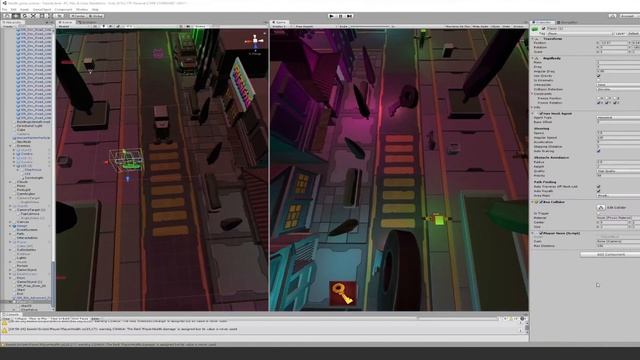
Task: Click the Edit Collider button
Action: (601, 207)
